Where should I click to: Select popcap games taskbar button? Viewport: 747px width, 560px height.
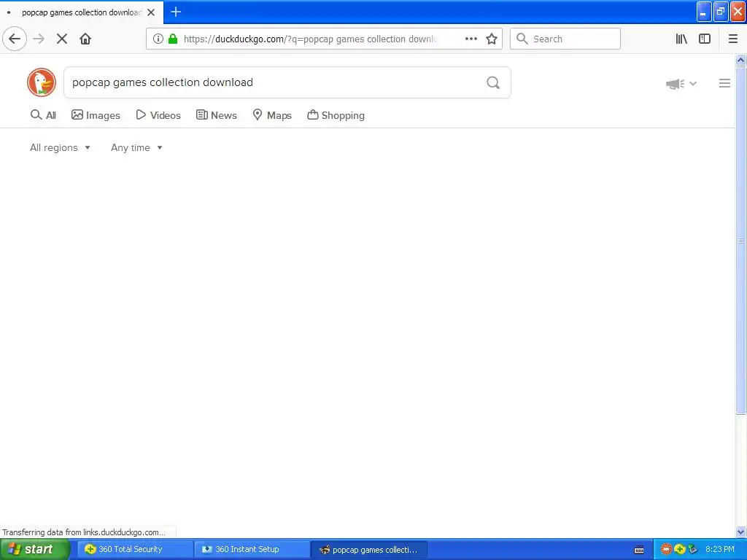[x=369, y=550]
